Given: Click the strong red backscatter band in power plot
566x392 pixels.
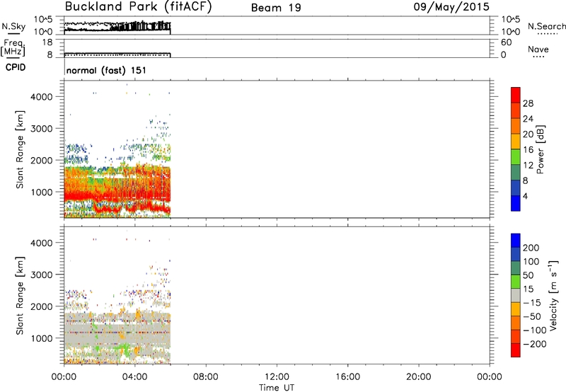Looking at the screenshot, I should pyautogui.click(x=119, y=195).
